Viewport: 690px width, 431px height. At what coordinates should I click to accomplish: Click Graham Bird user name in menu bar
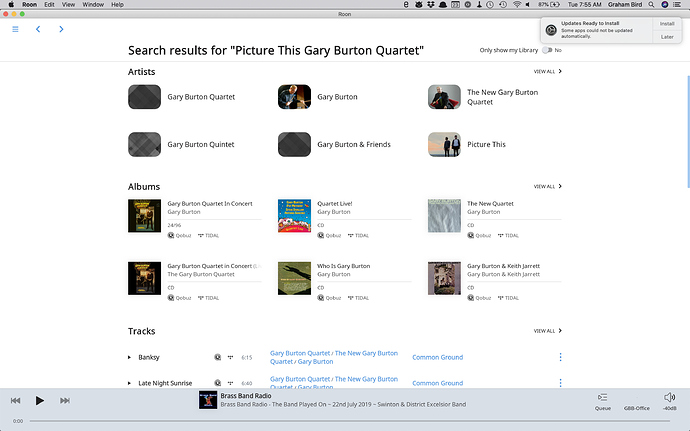[625, 4]
